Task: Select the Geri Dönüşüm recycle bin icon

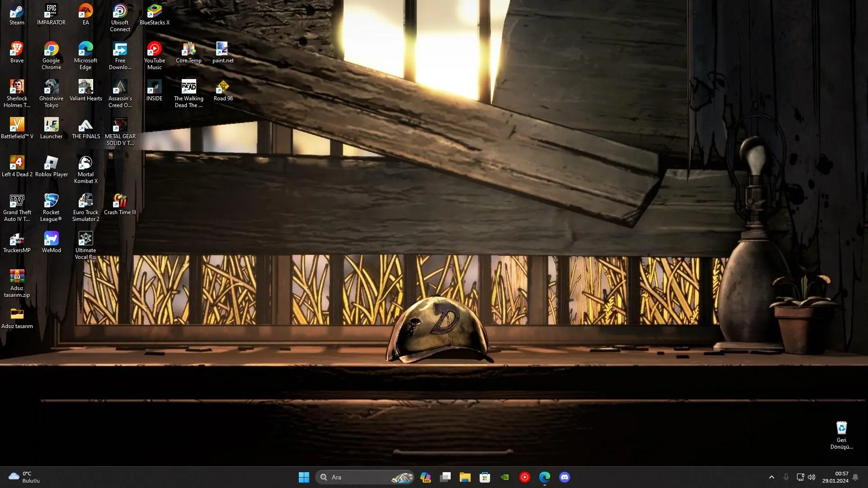Action: [841, 435]
